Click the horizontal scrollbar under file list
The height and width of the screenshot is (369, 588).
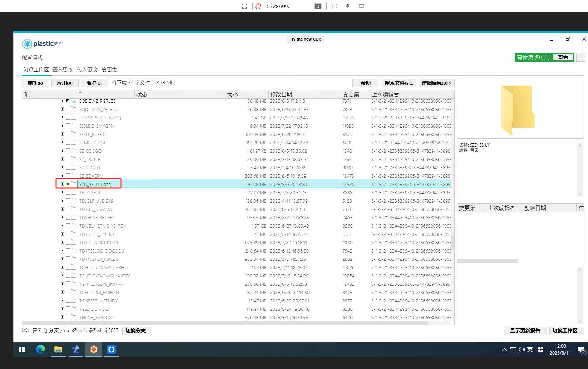tap(224, 323)
